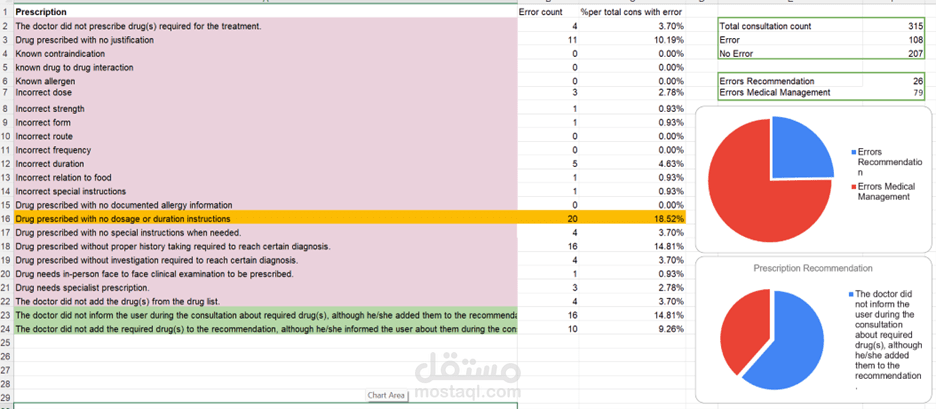Viewport: 936px width, 409px height.
Task: Select the Prescription header cell
Action: (266, 12)
